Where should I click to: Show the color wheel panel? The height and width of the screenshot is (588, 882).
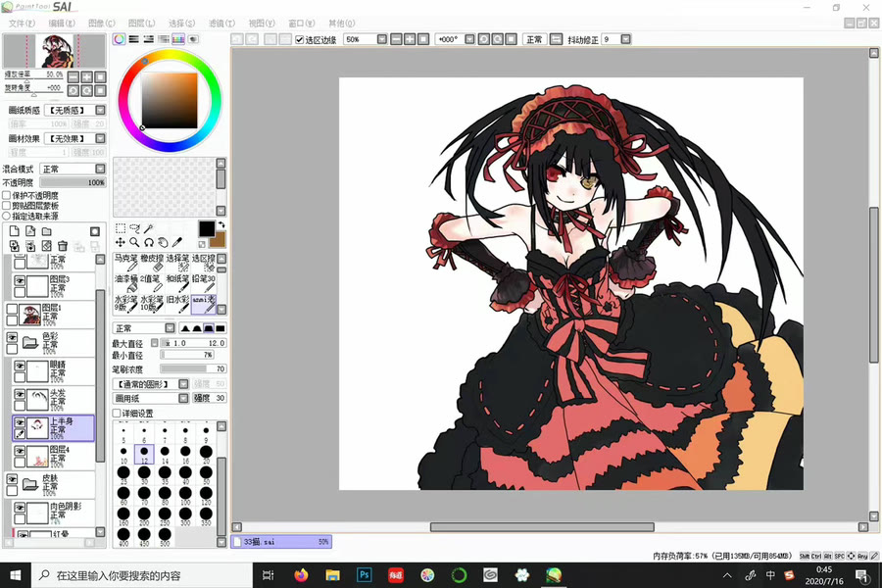(x=120, y=39)
